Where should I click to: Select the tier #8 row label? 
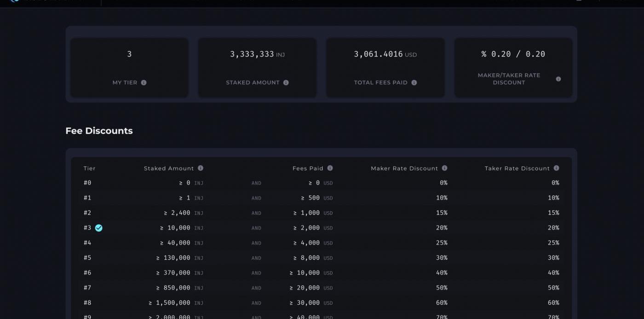pos(87,302)
